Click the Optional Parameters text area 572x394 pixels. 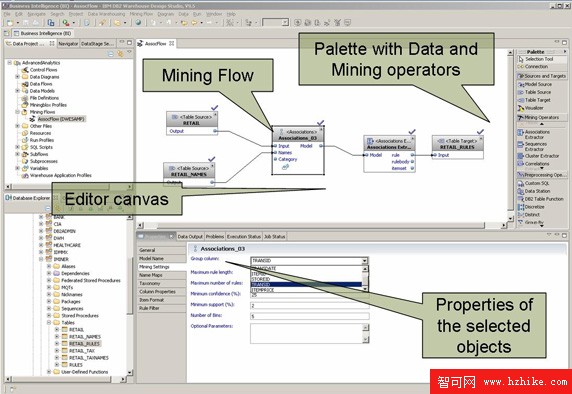pyautogui.click(x=310, y=333)
